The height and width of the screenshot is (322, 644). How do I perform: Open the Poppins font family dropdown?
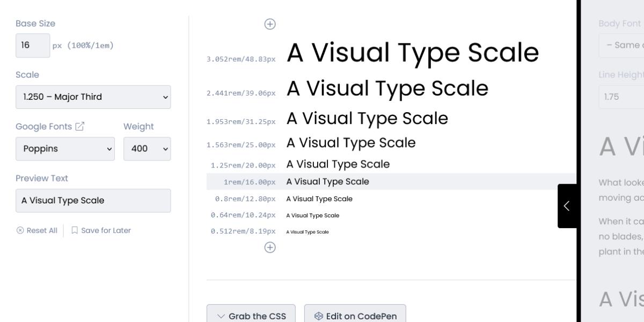click(x=64, y=149)
